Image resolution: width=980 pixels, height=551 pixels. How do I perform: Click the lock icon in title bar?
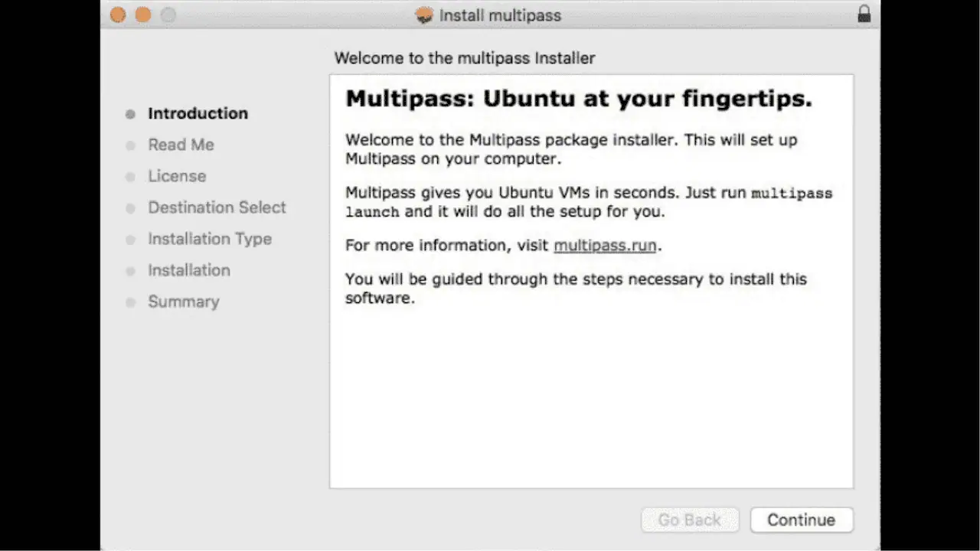(x=864, y=14)
